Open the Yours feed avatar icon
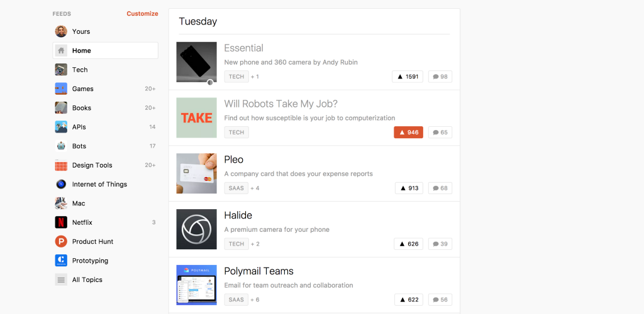 (x=61, y=31)
